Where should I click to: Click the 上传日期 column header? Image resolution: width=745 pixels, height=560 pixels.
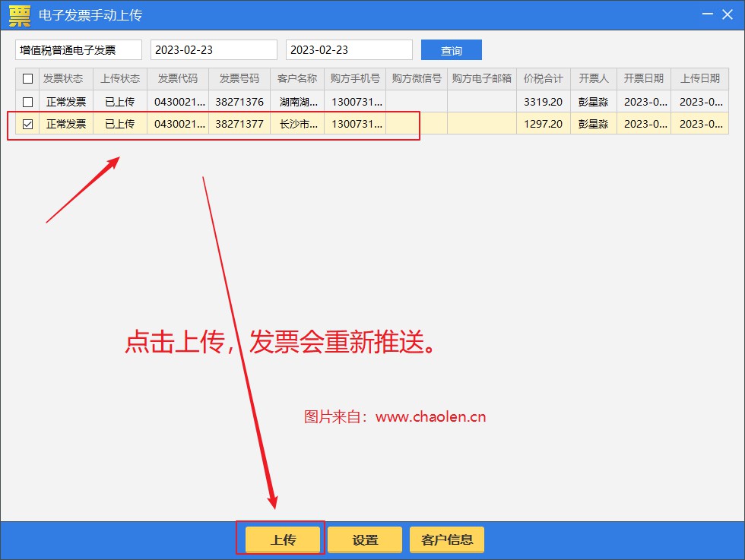pyautogui.click(x=700, y=78)
